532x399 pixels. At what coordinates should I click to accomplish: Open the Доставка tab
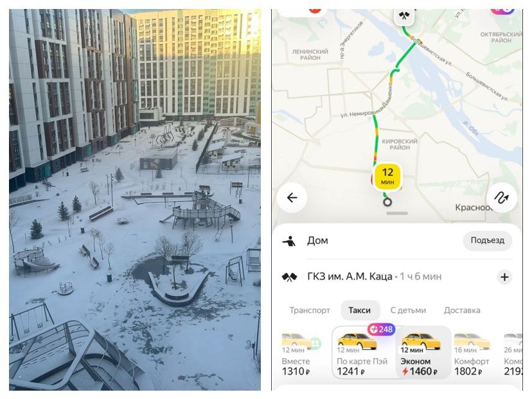[x=462, y=310]
